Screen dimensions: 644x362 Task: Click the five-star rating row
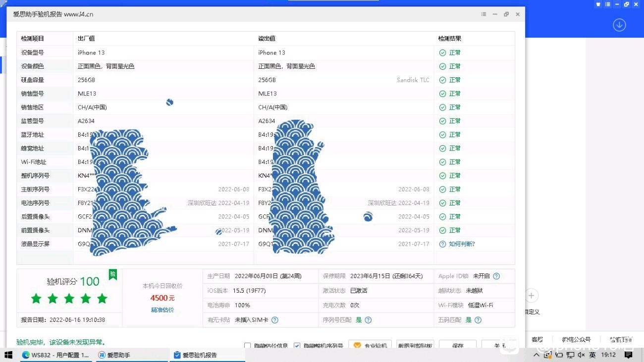point(69,298)
